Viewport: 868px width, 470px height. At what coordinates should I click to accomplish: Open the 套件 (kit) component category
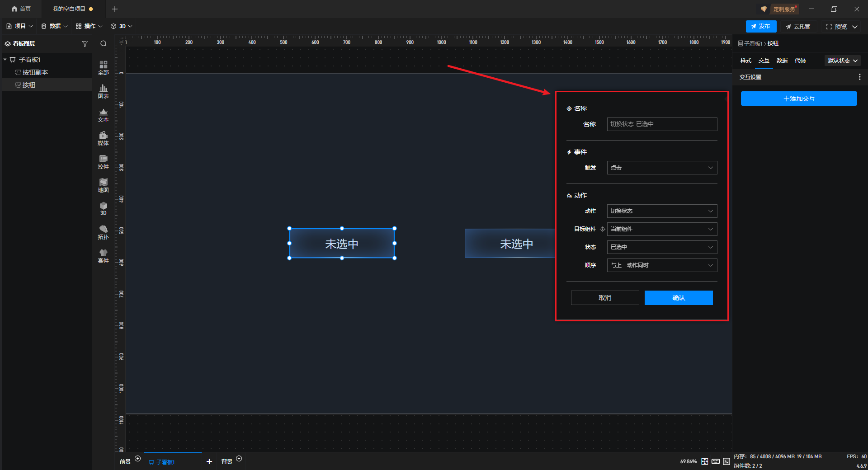click(x=103, y=256)
